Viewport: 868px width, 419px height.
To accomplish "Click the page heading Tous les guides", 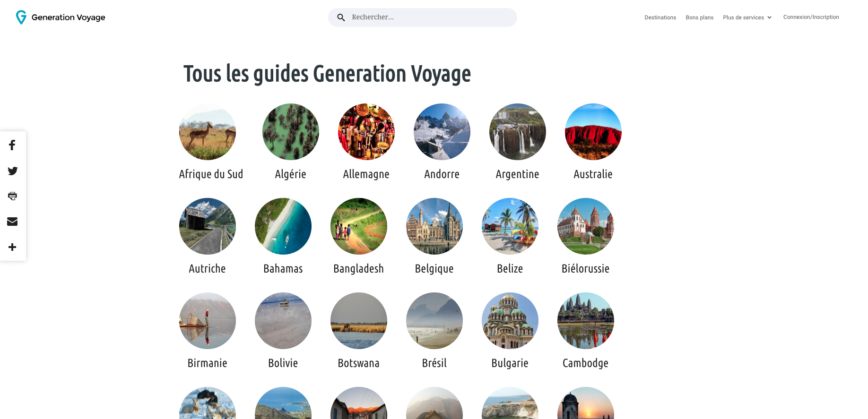I will point(327,74).
